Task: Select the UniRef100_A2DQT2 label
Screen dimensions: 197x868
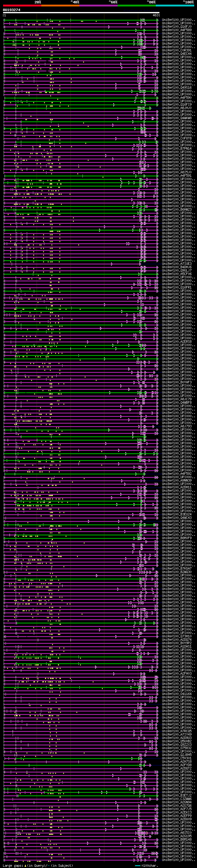Action: [x=176, y=768]
